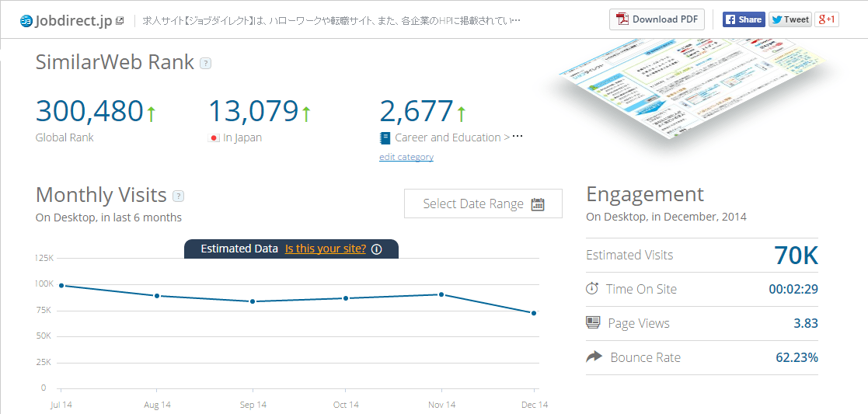The image size is (868, 414).
Task: Click green arrow beside Japan rank 13,079
Action: [306, 113]
